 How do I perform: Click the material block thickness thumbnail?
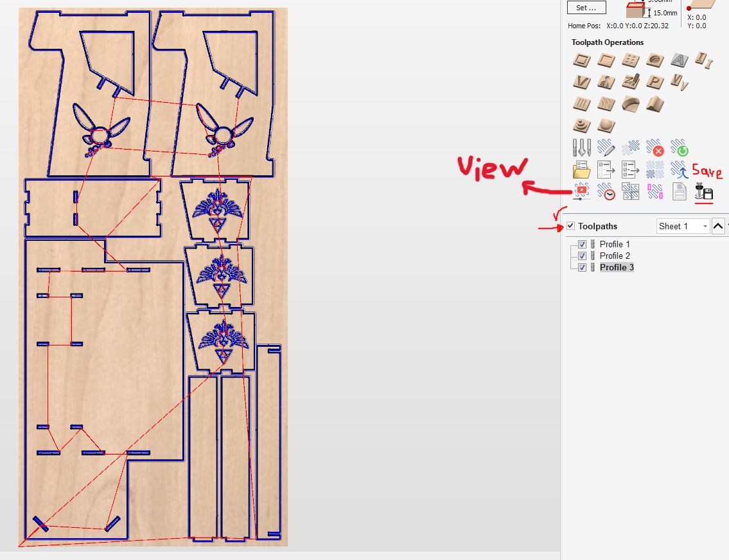click(635, 10)
